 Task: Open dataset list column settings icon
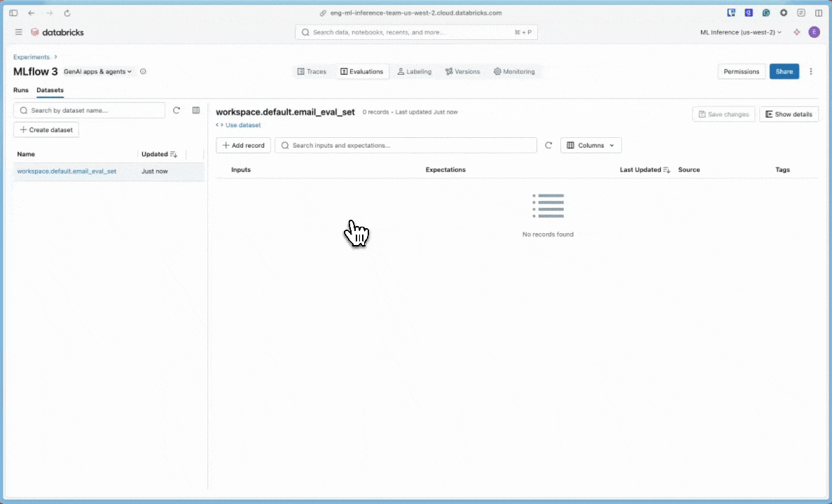pos(196,111)
